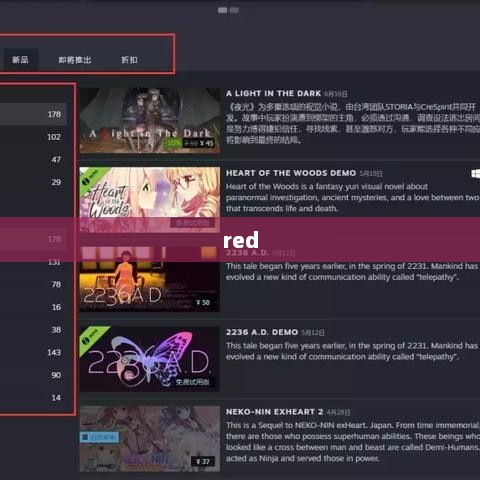Image resolution: width=480 pixels, height=480 pixels.
Task: Open the Heart of the Woods cover thumbnail
Action: [150, 199]
